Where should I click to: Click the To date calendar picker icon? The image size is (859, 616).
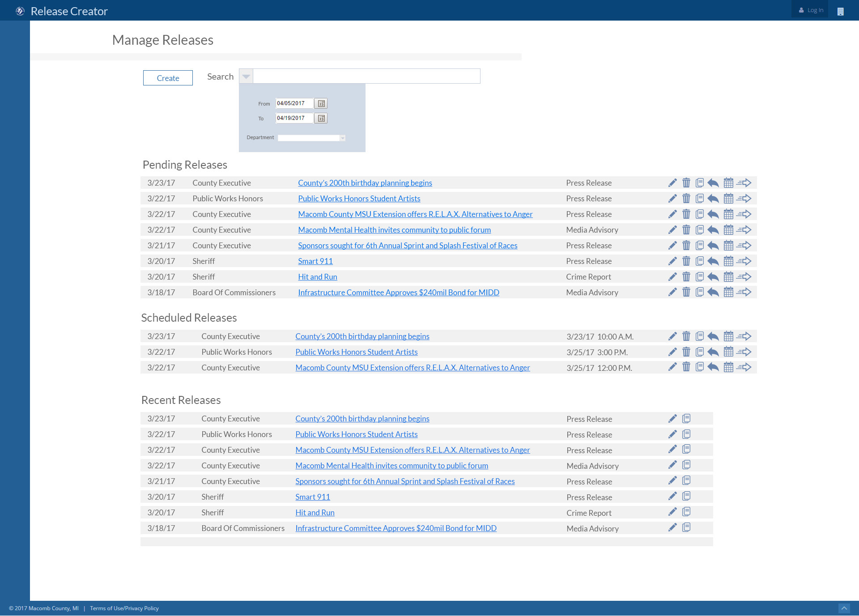pos(321,118)
